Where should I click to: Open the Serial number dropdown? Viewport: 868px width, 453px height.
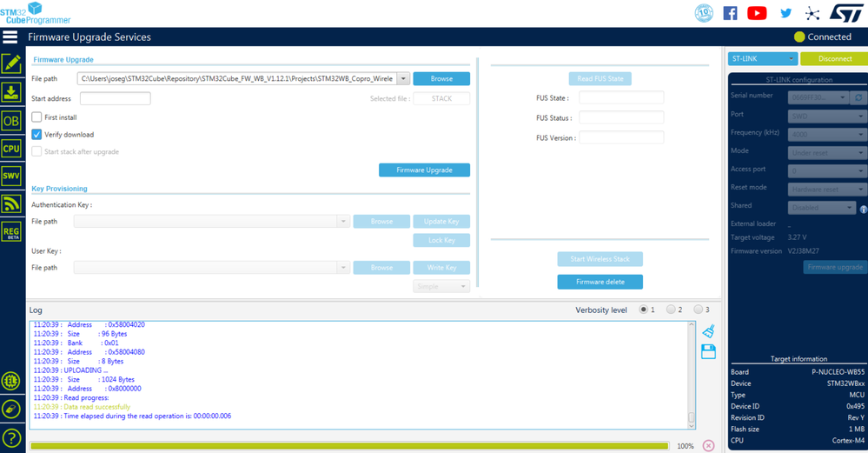tap(818, 97)
